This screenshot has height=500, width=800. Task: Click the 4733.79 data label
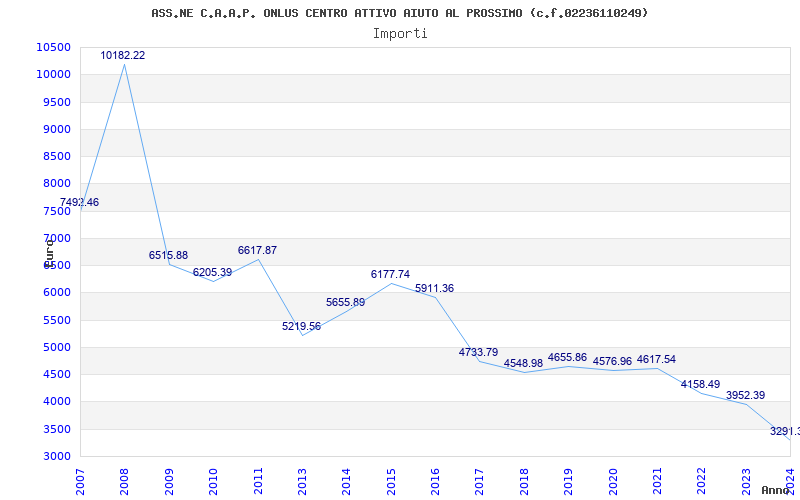(x=479, y=353)
